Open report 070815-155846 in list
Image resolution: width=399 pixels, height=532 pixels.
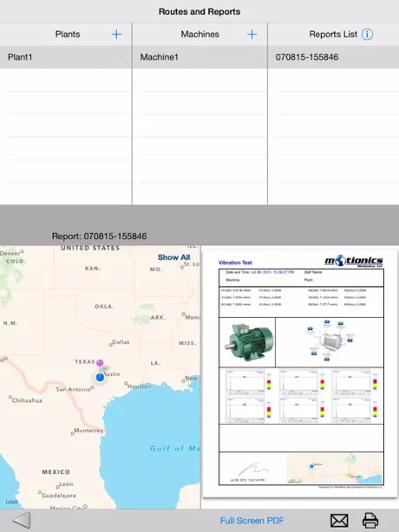coord(333,57)
